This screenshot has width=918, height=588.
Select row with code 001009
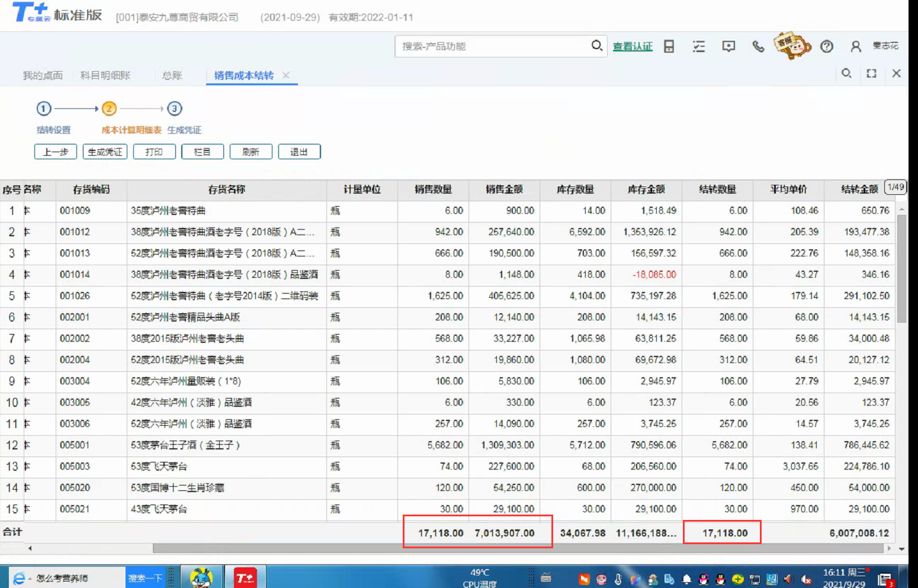point(447,211)
